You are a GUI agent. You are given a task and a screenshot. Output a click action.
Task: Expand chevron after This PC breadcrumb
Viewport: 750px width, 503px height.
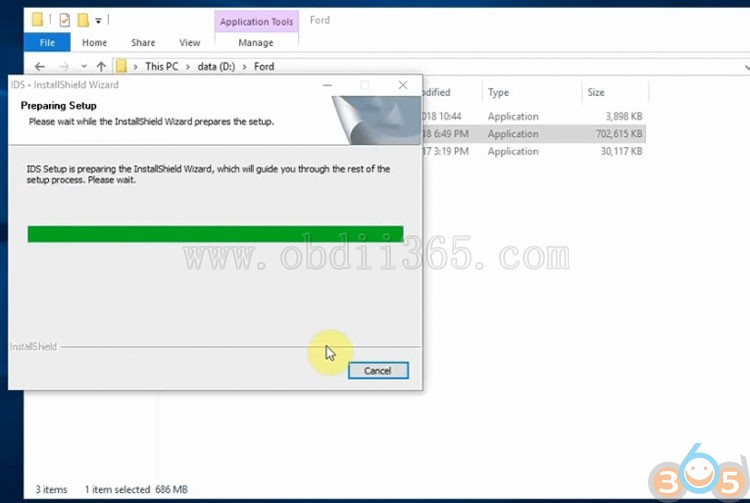click(x=188, y=67)
